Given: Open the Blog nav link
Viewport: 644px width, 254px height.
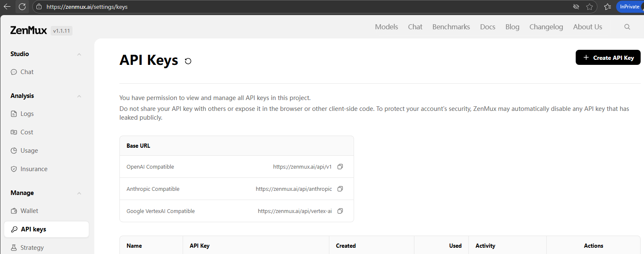Looking at the screenshot, I should pyautogui.click(x=512, y=27).
